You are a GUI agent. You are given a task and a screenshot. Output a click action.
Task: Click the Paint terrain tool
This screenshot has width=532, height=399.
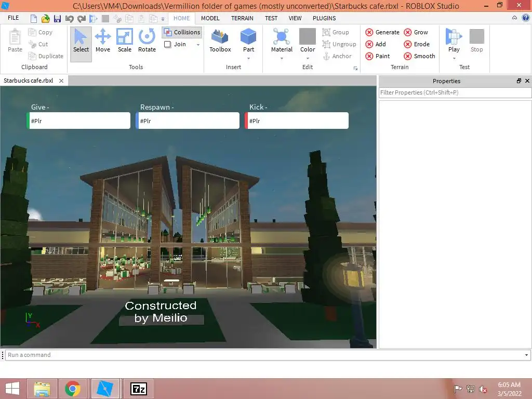click(378, 56)
